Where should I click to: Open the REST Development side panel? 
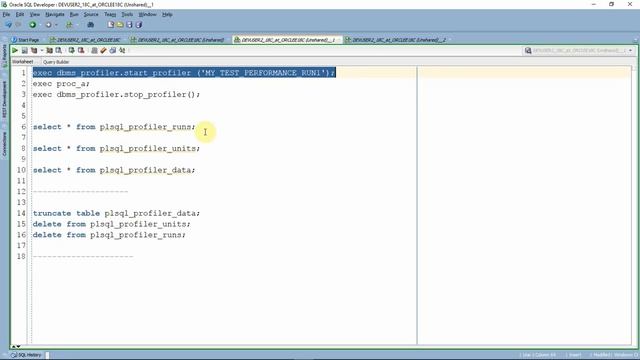pyautogui.click(x=4, y=99)
